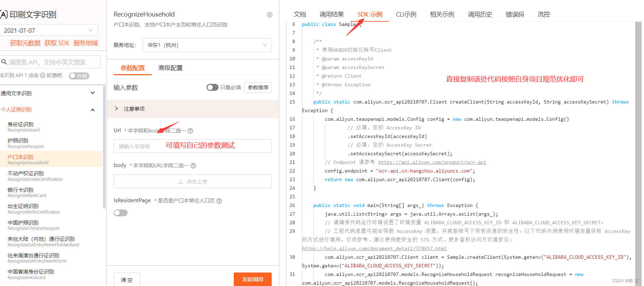Open the api.aliyun.com/product/ocr-api link in code
Image resolution: width=644 pixels, height=286 pixels.
pyautogui.click(x=432, y=162)
